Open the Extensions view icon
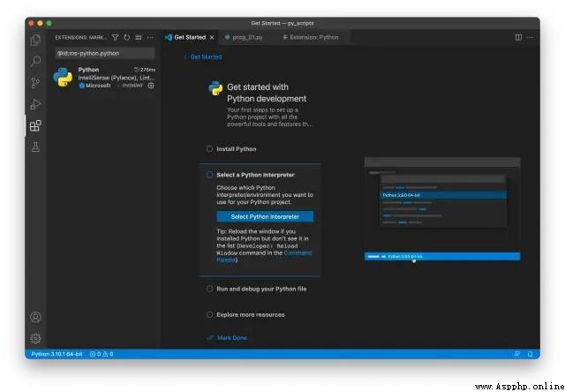The image size is (565, 392). pos(35,125)
